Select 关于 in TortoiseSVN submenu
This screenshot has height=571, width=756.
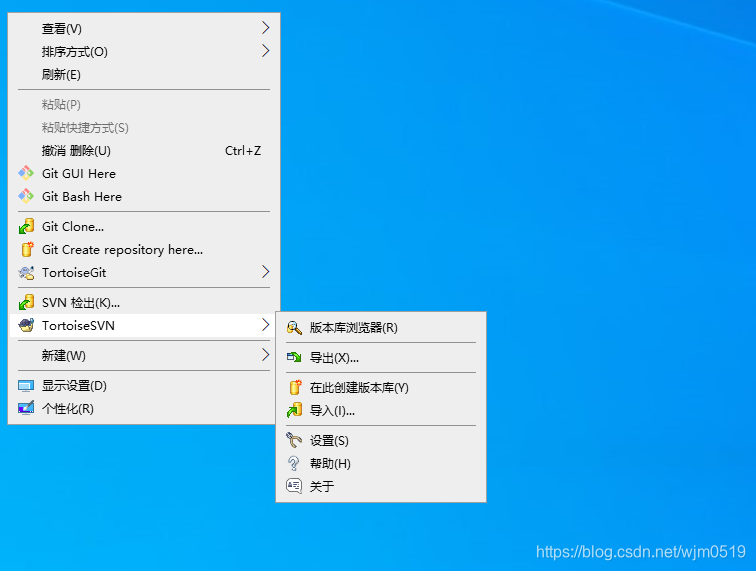tap(381, 486)
